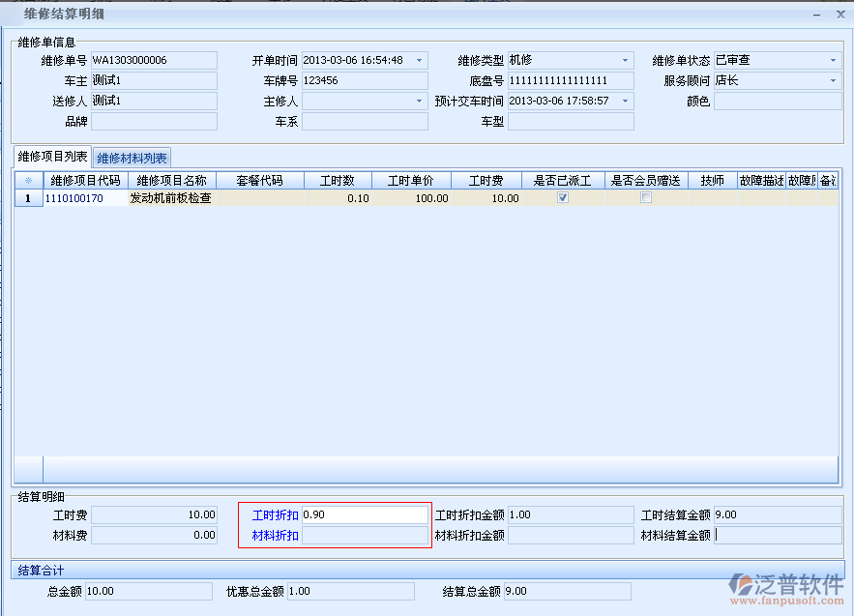This screenshot has height=616, width=854.
Task: Select row 1 via its row header
Action: [x=28, y=198]
